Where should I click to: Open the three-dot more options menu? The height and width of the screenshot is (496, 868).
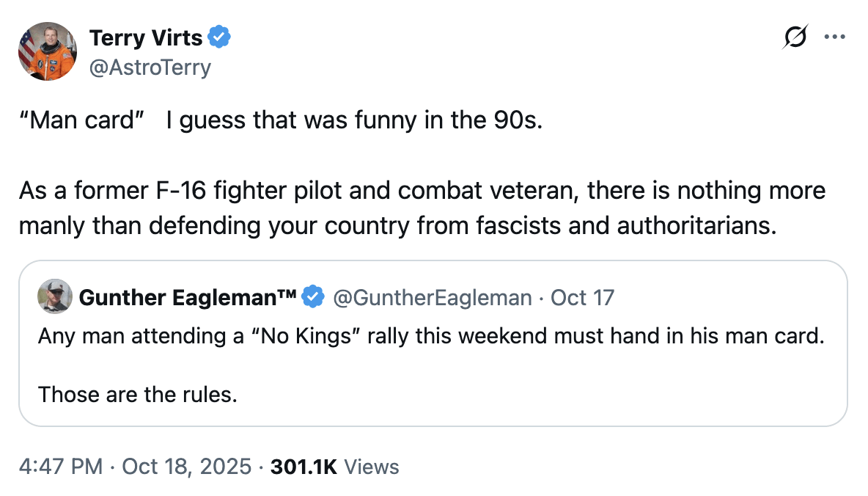pos(834,36)
